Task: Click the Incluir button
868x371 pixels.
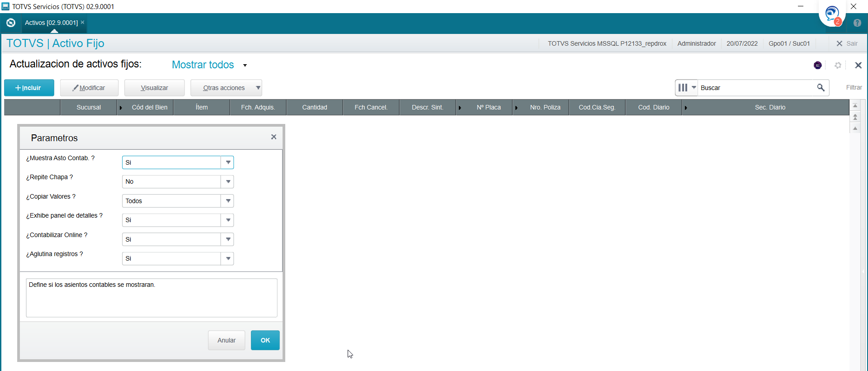Action: point(29,88)
